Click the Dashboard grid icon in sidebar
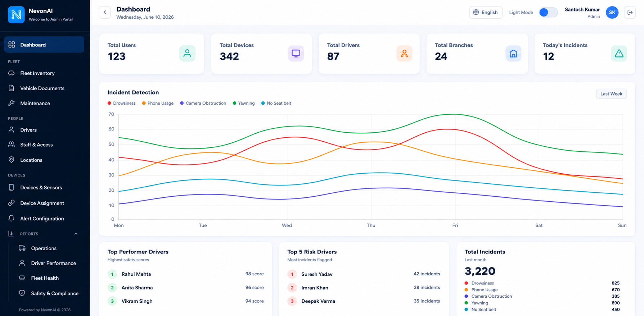The width and height of the screenshot is (644, 316). pyautogui.click(x=12, y=45)
